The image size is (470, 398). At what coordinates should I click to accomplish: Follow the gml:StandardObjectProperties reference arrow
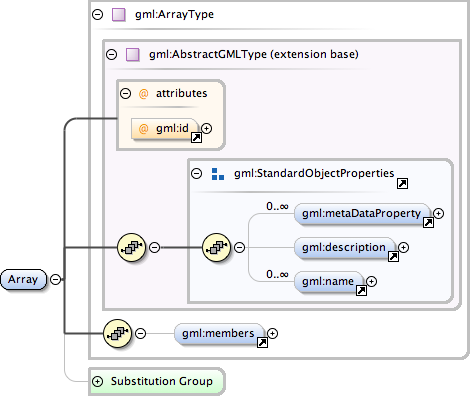[x=402, y=183]
